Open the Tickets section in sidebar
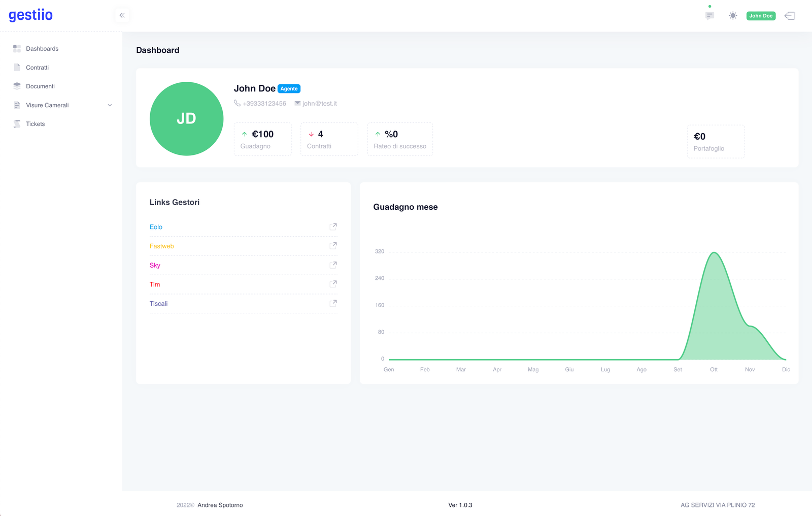This screenshot has width=812, height=516. click(x=36, y=124)
